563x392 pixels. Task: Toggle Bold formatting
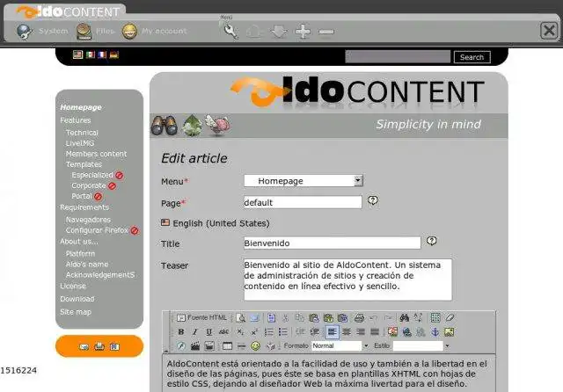181,332
